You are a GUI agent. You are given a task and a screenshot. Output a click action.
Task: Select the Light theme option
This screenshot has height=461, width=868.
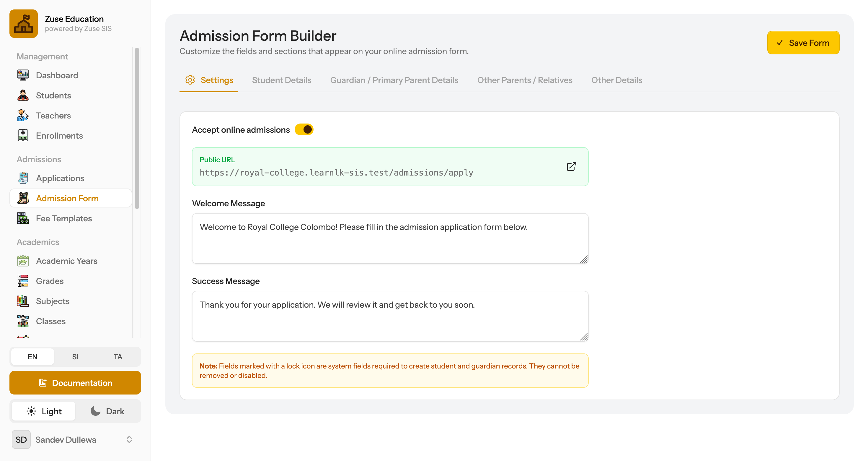pos(43,411)
